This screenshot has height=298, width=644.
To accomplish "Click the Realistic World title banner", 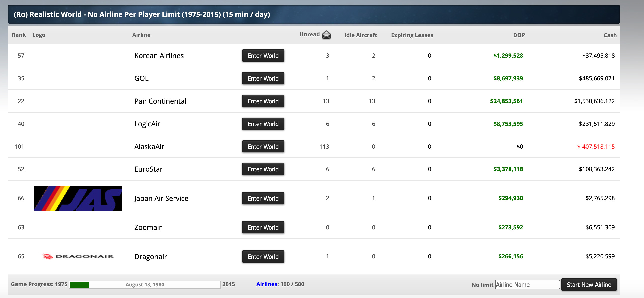I will pyautogui.click(x=314, y=14).
